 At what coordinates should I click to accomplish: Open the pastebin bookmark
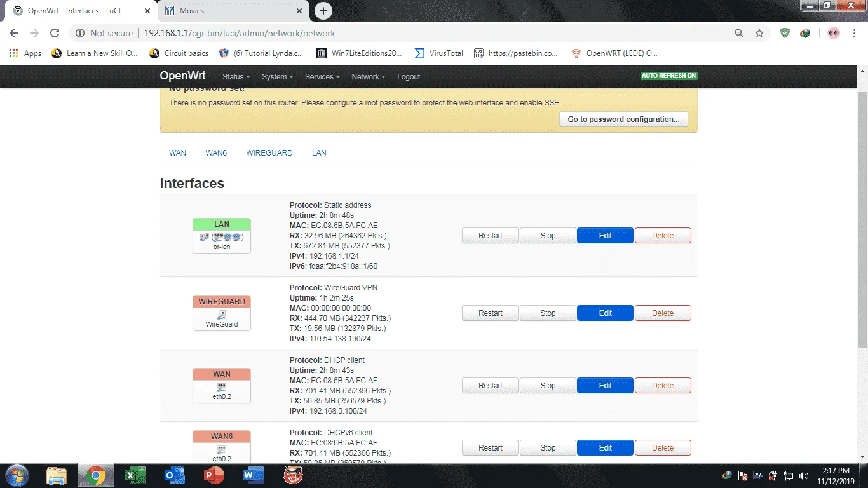pyautogui.click(x=516, y=53)
